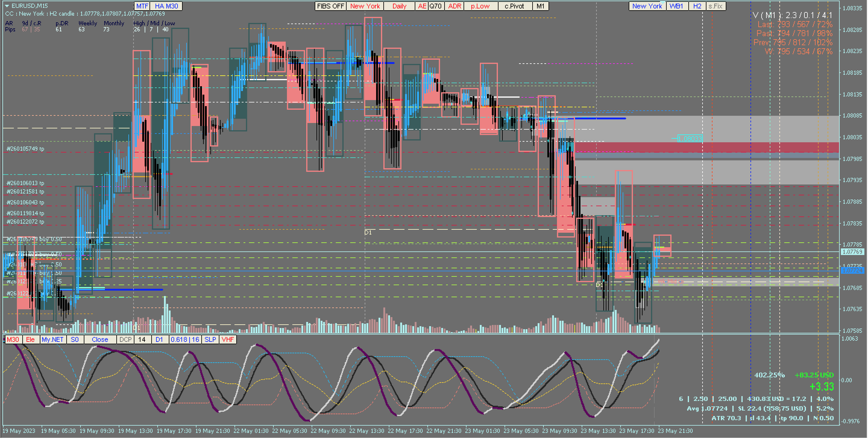Image resolution: width=868 pixels, height=438 pixels.
Task: Select the Daily button in top bar
Action: [x=399, y=6]
